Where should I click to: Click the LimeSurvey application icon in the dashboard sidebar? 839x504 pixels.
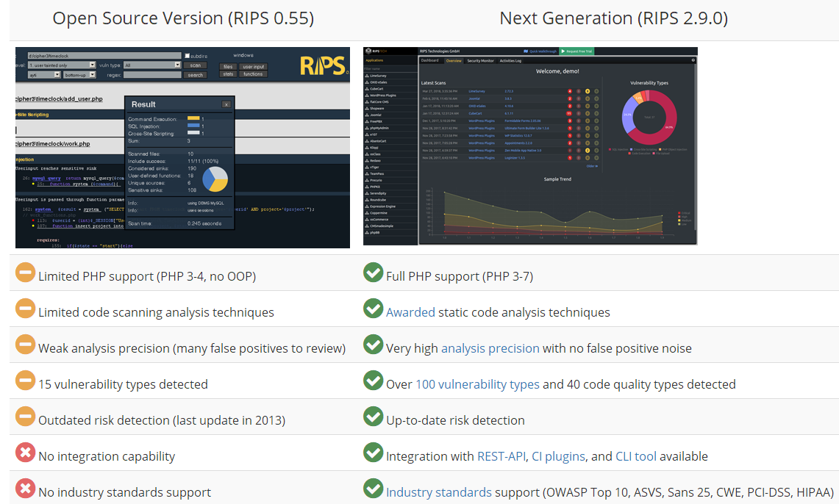tap(367, 76)
